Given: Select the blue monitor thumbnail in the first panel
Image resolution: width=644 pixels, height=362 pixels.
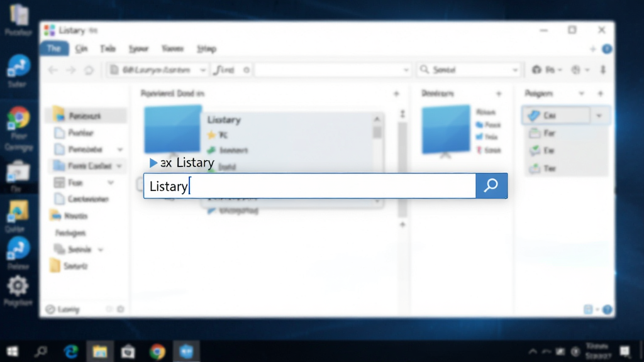Looking at the screenshot, I should pyautogui.click(x=173, y=128).
